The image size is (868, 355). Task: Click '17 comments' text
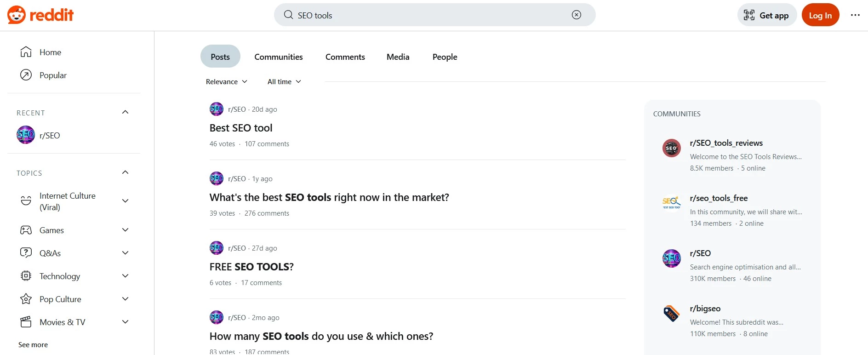(261, 283)
